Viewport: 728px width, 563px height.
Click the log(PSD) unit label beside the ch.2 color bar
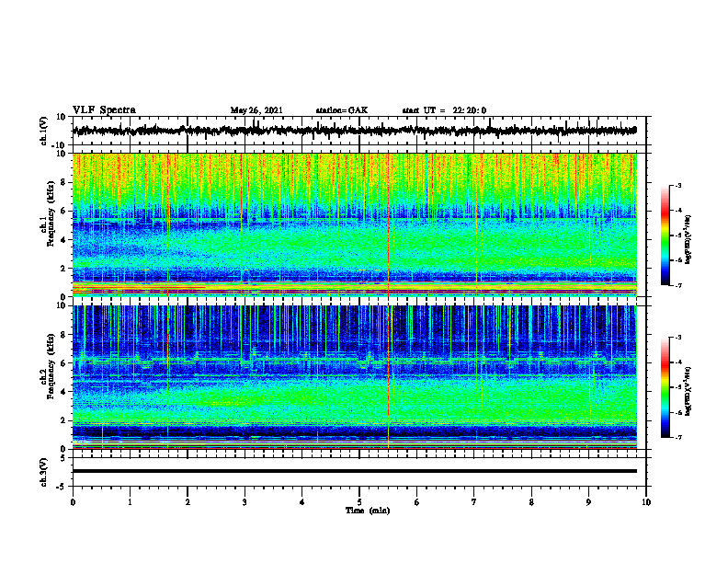[688, 392]
